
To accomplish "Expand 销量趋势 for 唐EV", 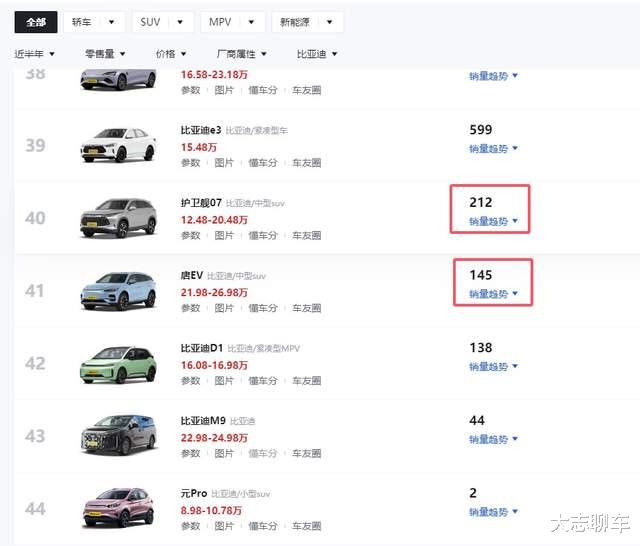I will 493,294.
